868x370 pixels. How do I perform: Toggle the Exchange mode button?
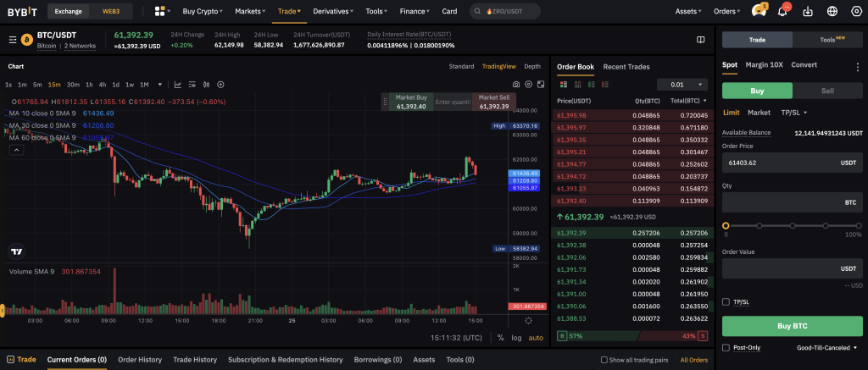[68, 11]
